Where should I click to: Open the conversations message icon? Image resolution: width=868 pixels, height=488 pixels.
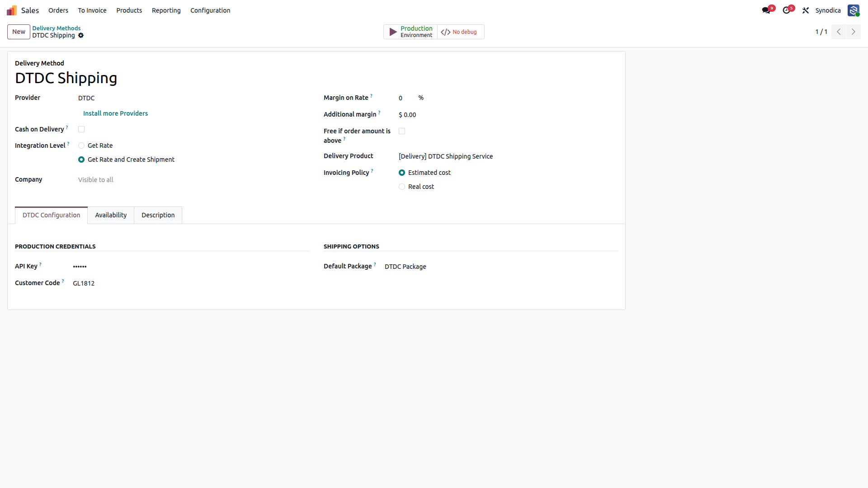[766, 10]
